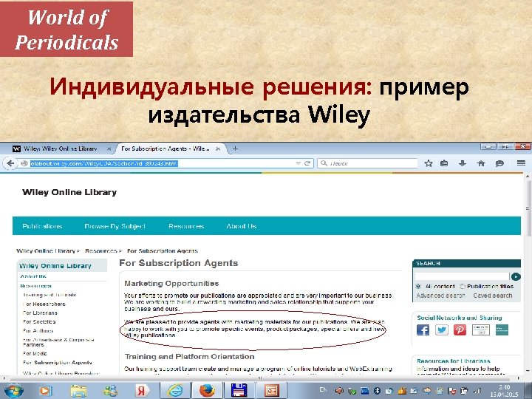Go to the browser home page icon
532x399 pixels.
coord(481,163)
